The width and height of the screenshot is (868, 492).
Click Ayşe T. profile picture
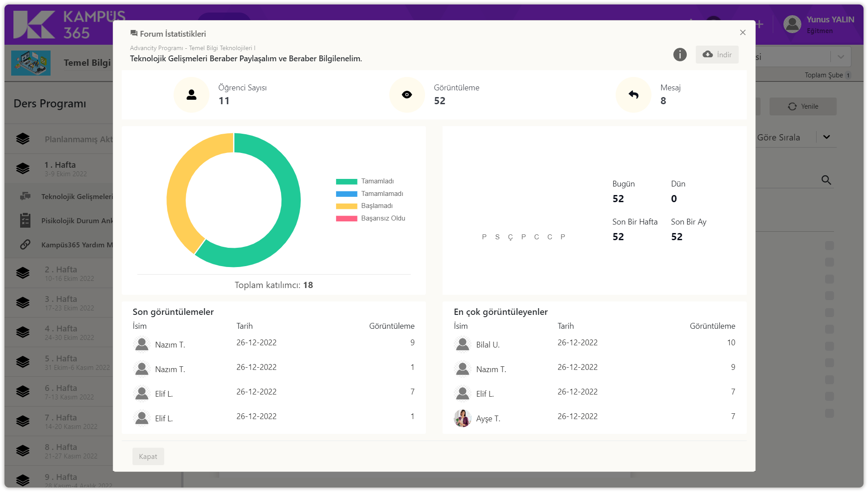coord(462,418)
